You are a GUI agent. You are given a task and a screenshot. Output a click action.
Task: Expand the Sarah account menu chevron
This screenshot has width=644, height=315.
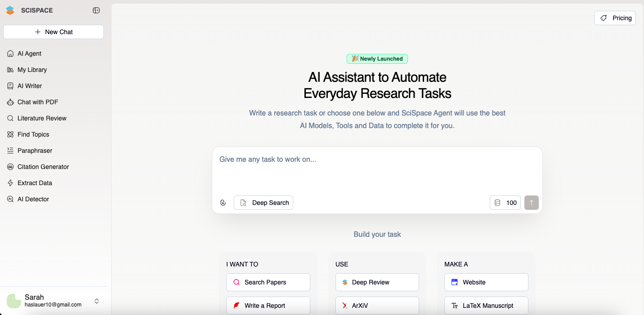97,301
